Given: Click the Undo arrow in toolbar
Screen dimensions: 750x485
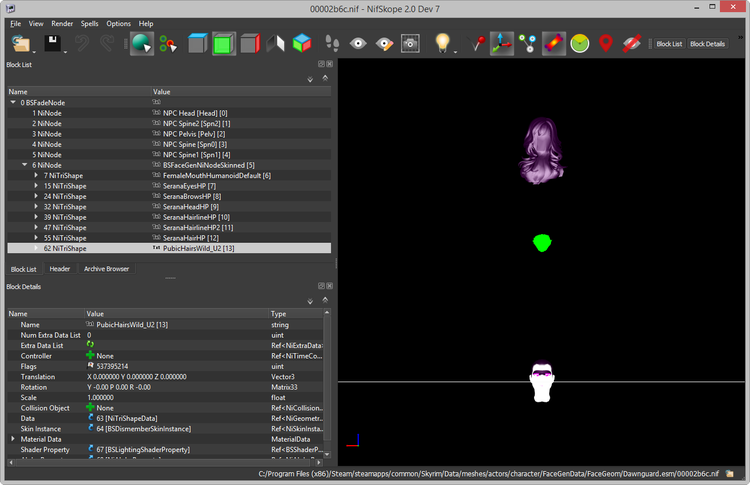Looking at the screenshot, I should (x=82, y=44).
